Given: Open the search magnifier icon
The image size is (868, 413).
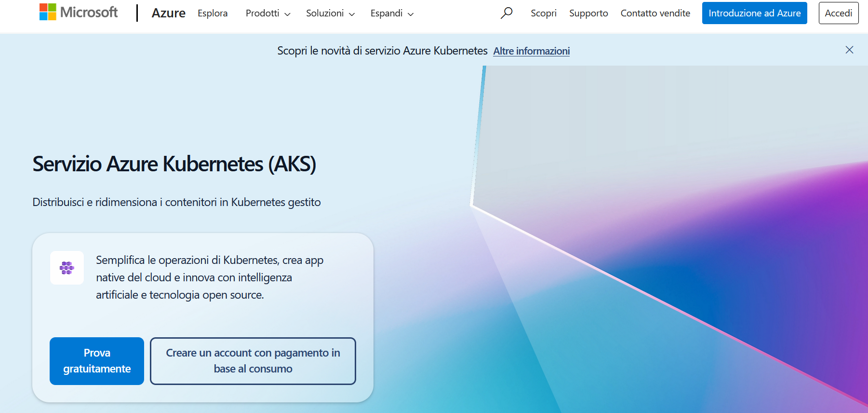Looking at the screenshot, I should [506, 13].
